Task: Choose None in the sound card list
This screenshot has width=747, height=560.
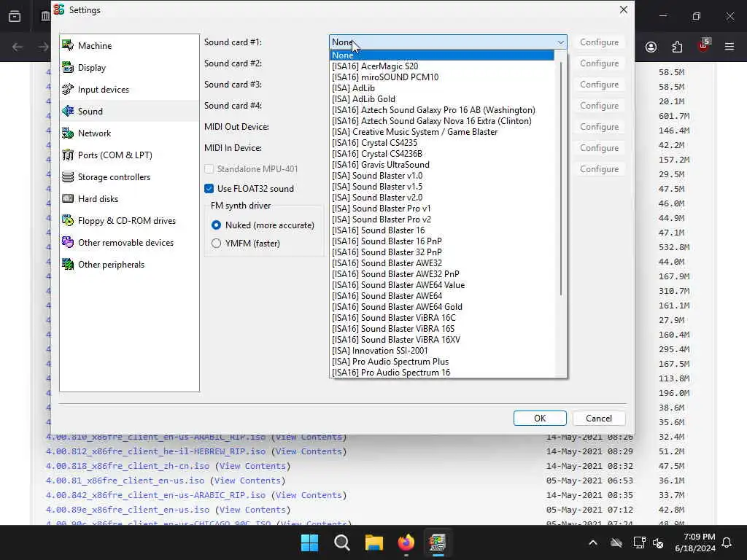Action: [442, 55]
